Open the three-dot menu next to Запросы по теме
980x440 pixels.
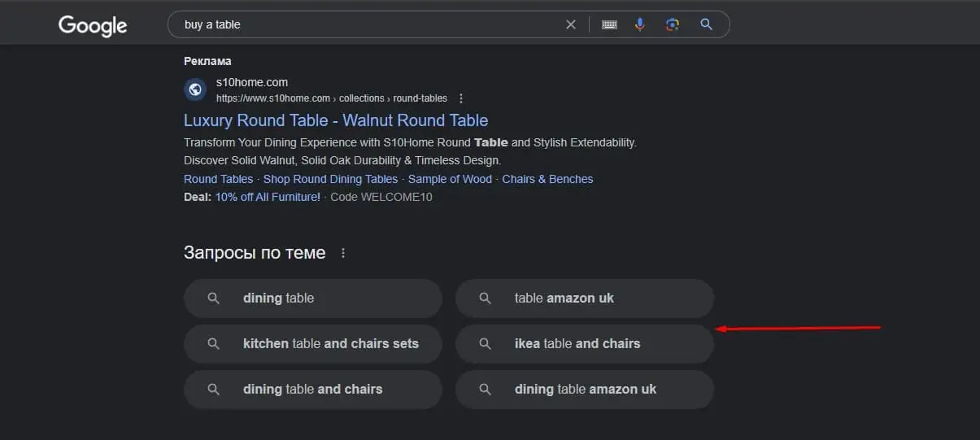click(x=343, y=253)
